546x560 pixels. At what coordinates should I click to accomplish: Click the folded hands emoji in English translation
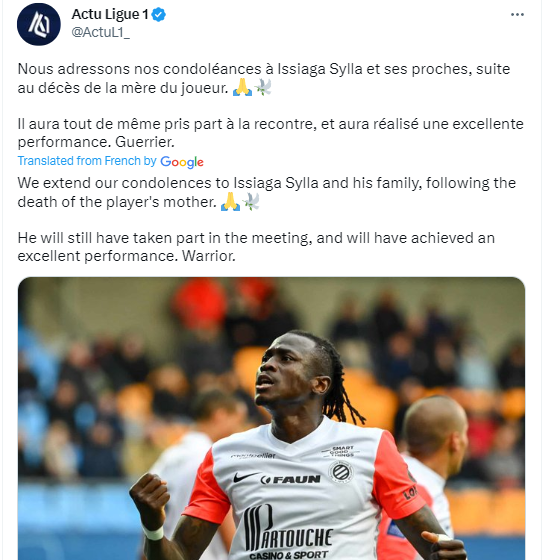click(230, 202)
